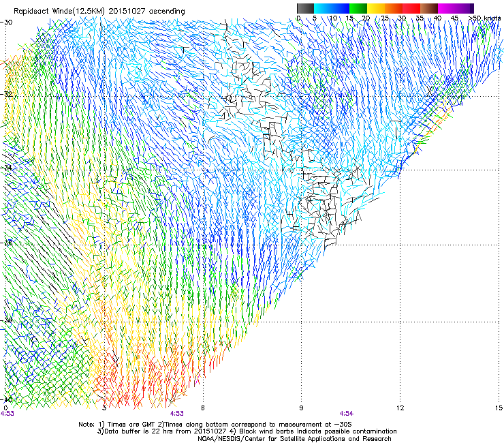The image size is (504, 443).
Task: Click the NOAA/NESDIS credit line
Action: coord(294,439)
